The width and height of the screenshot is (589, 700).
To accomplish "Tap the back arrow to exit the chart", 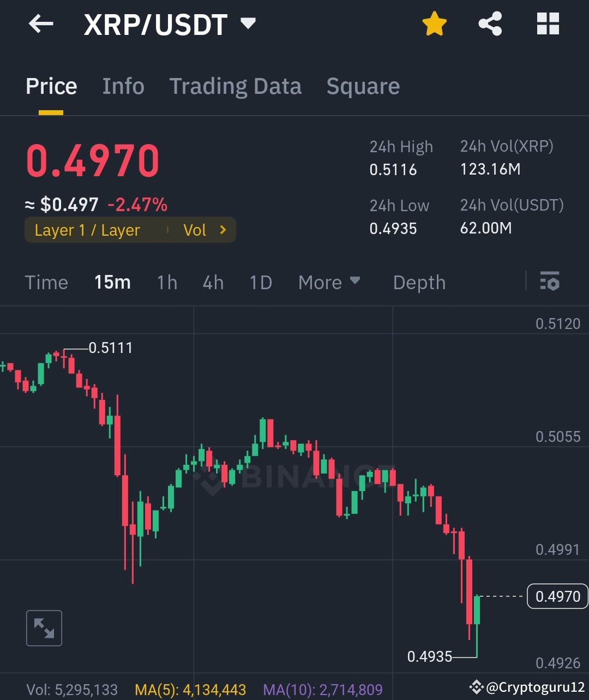I will pos(41,23).
